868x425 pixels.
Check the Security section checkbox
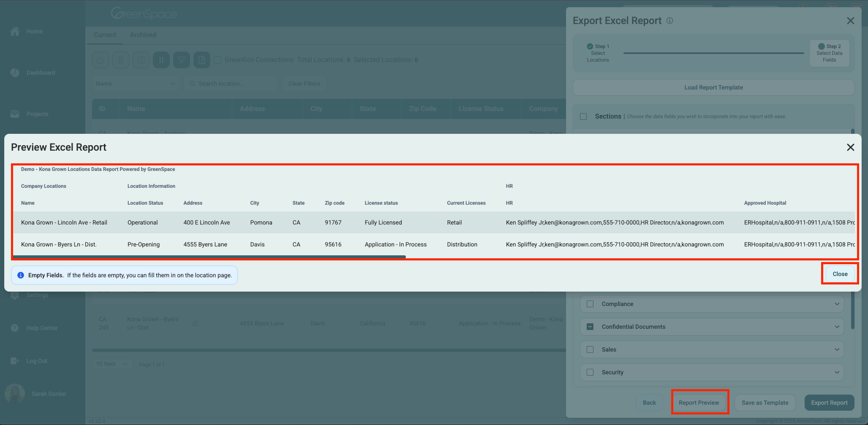coord(590,372)
